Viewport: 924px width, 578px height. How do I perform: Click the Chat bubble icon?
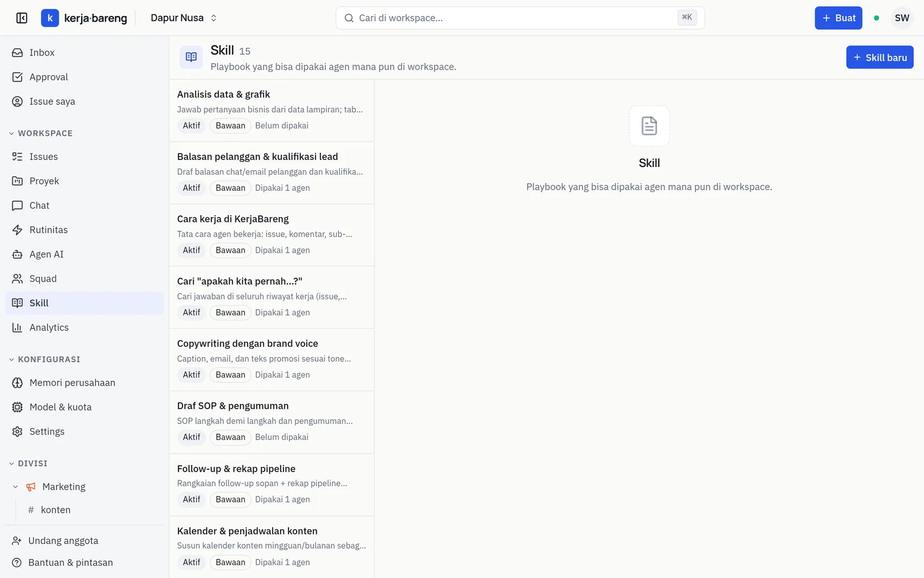pyautogui.click(x=17, y=206)
